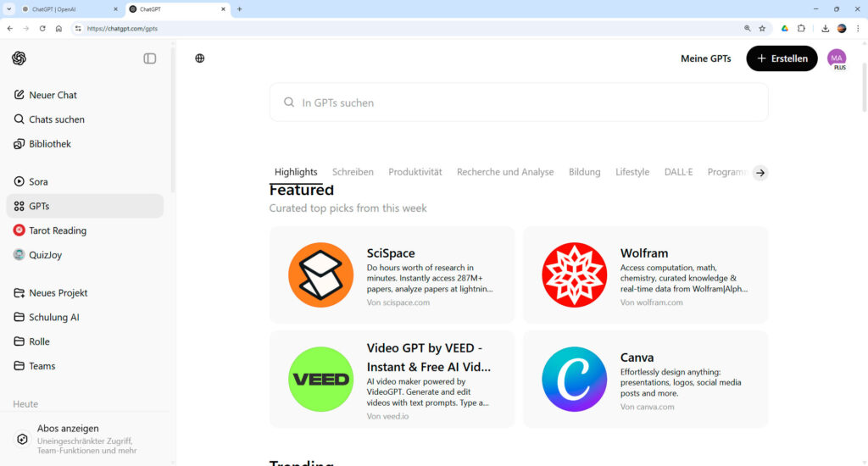Close the active ChatGPT tab

[x=223, y=9]
